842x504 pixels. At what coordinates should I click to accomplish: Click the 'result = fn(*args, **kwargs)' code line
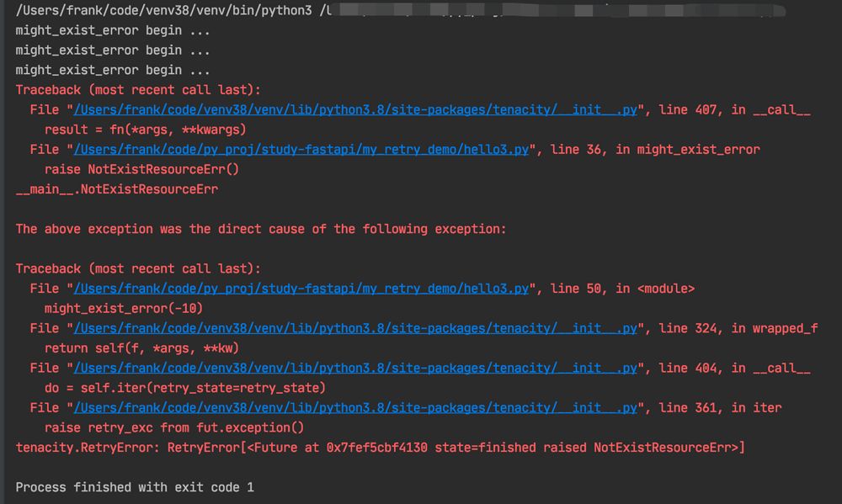(x=145, y=130)
